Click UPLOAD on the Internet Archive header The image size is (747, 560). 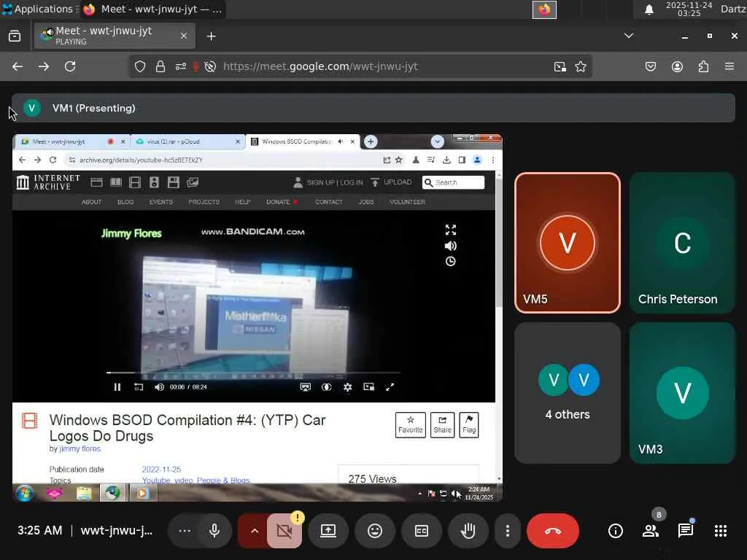tap(392, 182)
